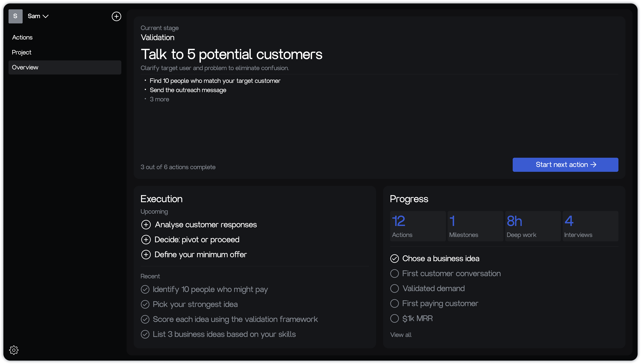Click the checkmark beside "Pick your strongest idea"
This screenshot has height=364, width=641.
coord(145,304)
